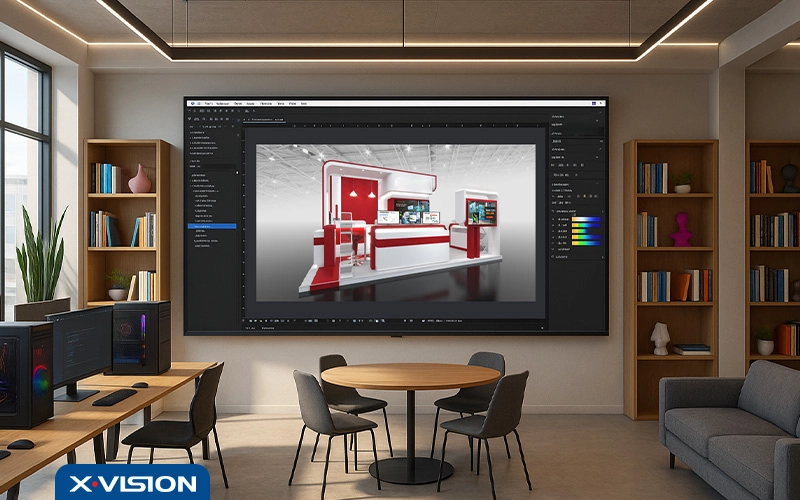Click the X-Vision logo badge
This screenshot has width=800, height=500.
[132, 482]
